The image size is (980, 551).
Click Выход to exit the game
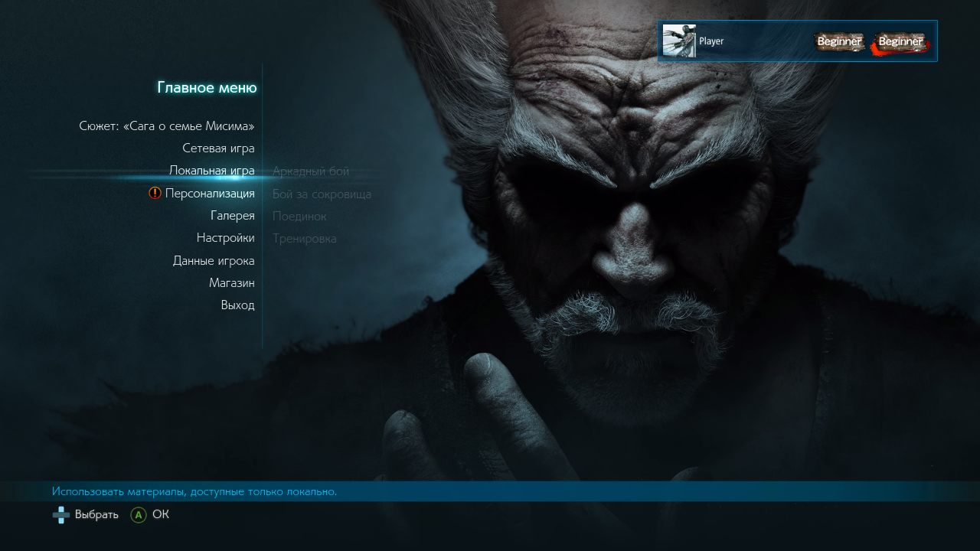237,305
